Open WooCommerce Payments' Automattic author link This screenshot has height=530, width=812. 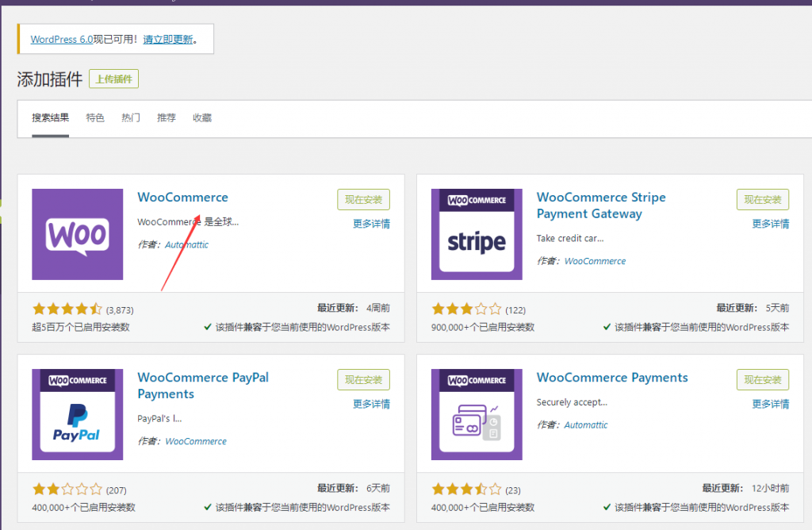click(x=586, y=424)
